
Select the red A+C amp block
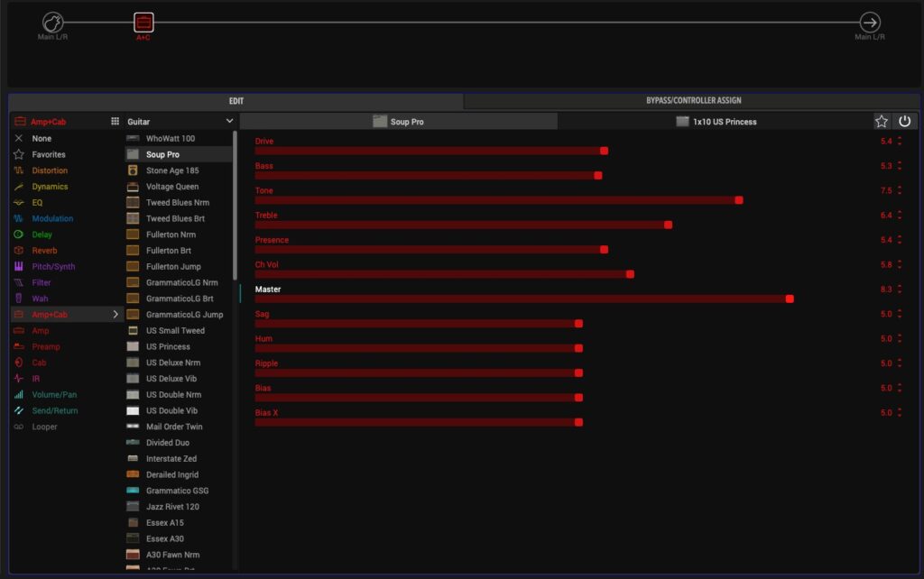143,23
